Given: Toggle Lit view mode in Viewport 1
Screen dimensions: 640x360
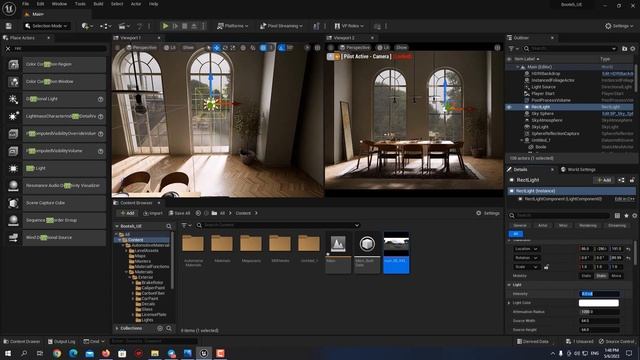Looking at the screenshot, I should click(169, 47).
